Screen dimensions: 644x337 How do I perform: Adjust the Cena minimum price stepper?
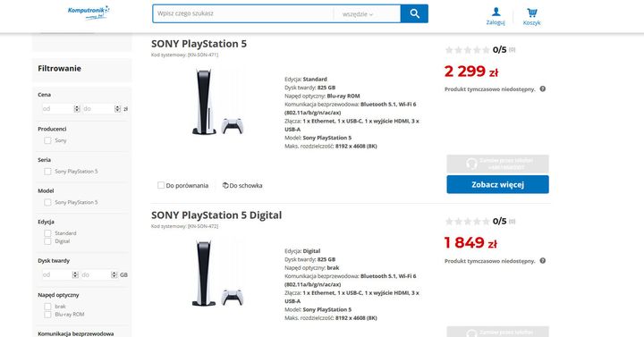coord(77,109)
